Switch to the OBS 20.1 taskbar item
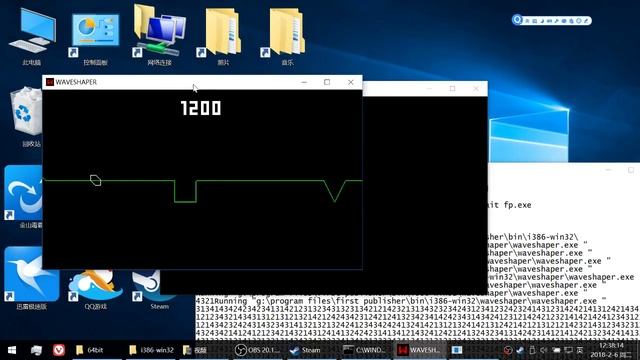 click(x=258, y=350)
